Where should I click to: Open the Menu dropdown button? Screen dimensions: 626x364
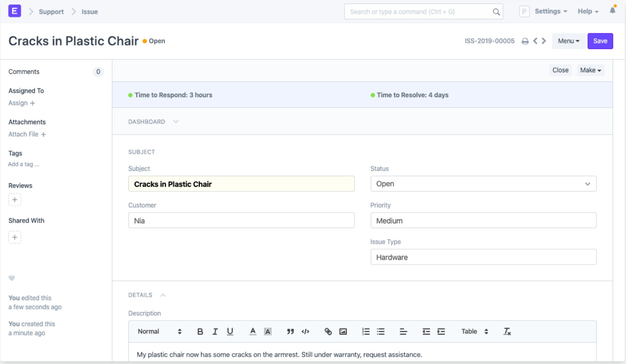coord(569,41)
